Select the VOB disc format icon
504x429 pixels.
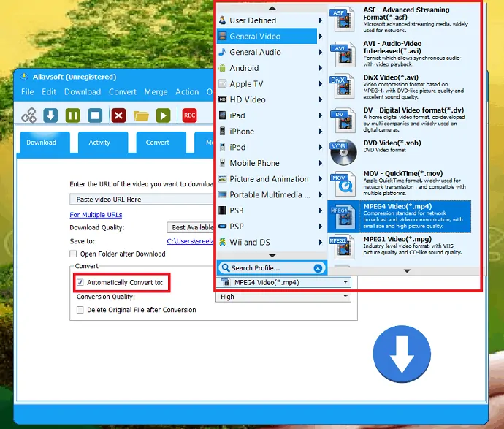click(343, 152)
